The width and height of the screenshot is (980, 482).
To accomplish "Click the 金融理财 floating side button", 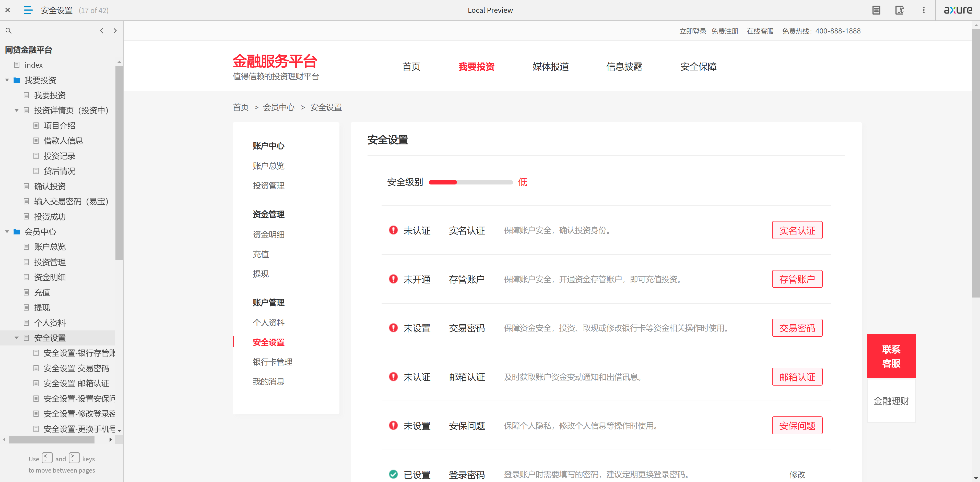I will 891,401.
